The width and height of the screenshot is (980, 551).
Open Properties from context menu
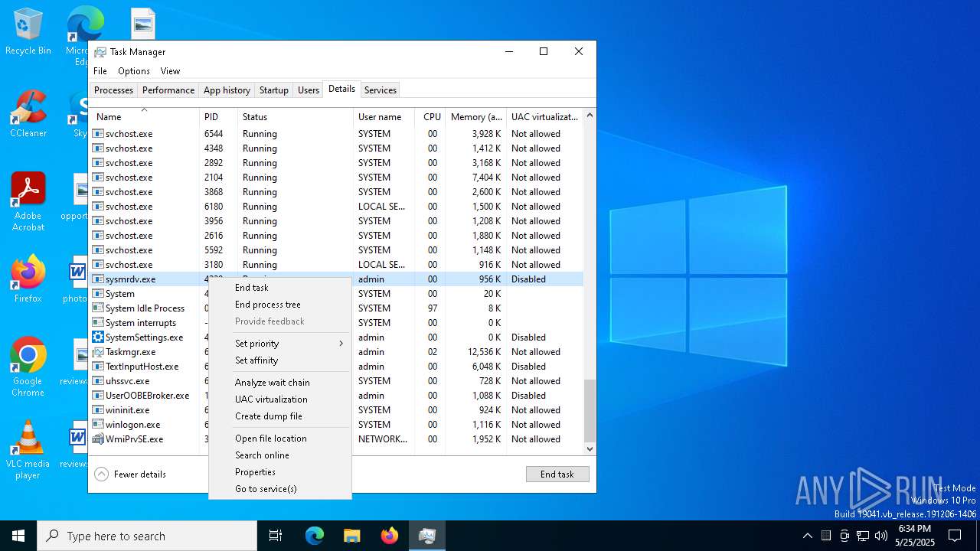click(x=280, y=472)
